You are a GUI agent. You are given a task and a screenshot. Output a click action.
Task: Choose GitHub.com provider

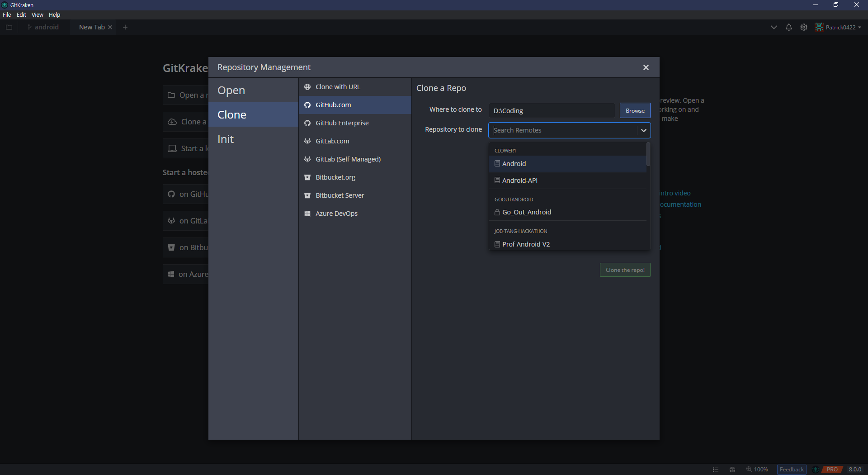tap(355, 105)
